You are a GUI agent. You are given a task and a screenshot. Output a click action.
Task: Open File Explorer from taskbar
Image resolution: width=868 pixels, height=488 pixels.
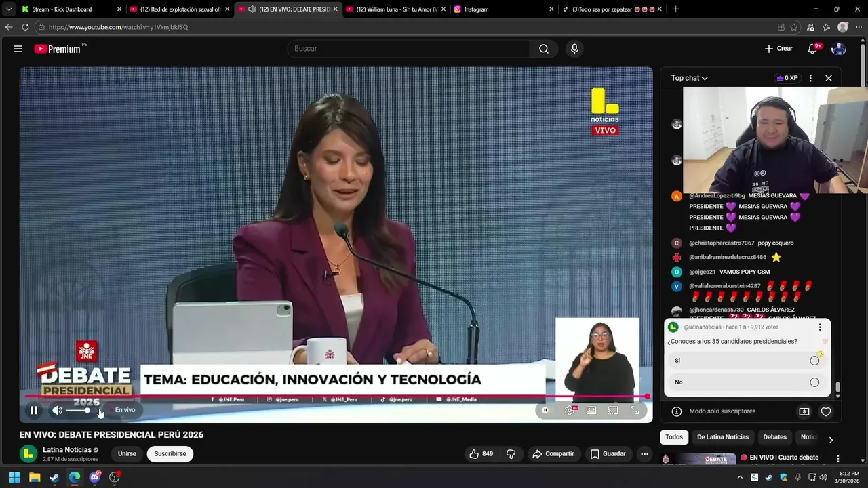point(35,477)
